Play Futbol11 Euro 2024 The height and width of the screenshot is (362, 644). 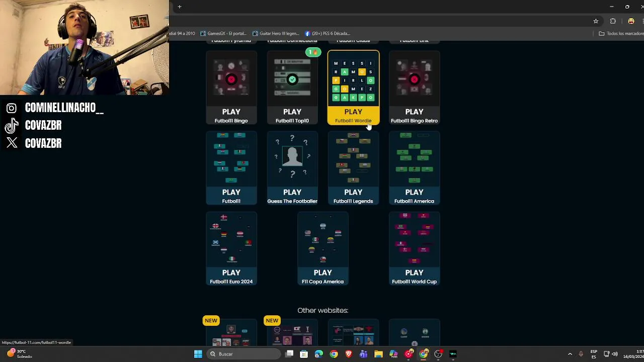(231, 248)
